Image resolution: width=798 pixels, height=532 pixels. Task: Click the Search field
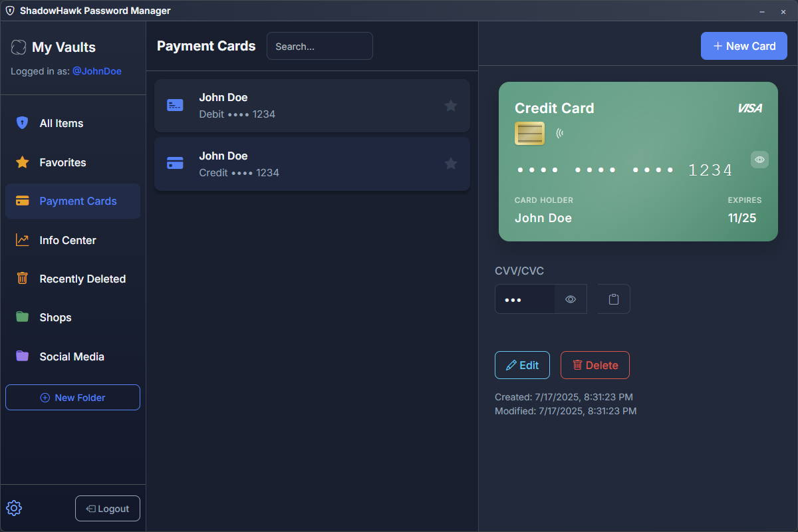(x=319, y=46)
